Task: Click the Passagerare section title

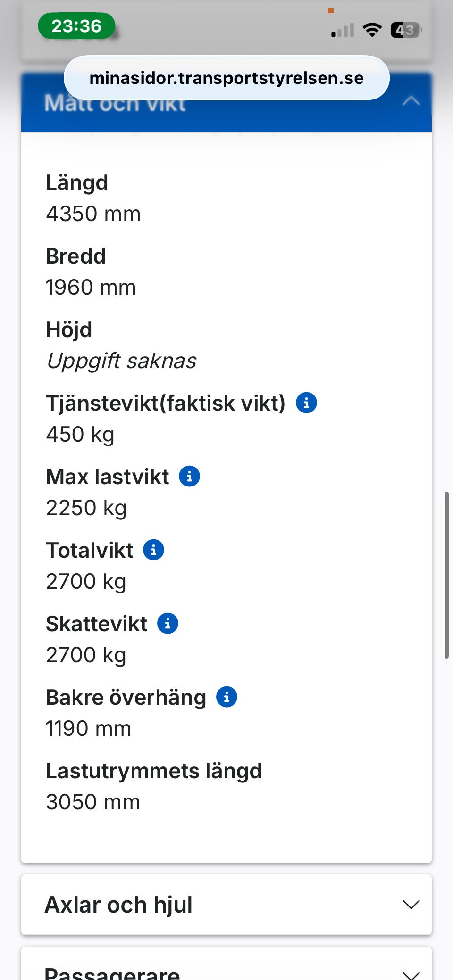Action: click(112, 973)
